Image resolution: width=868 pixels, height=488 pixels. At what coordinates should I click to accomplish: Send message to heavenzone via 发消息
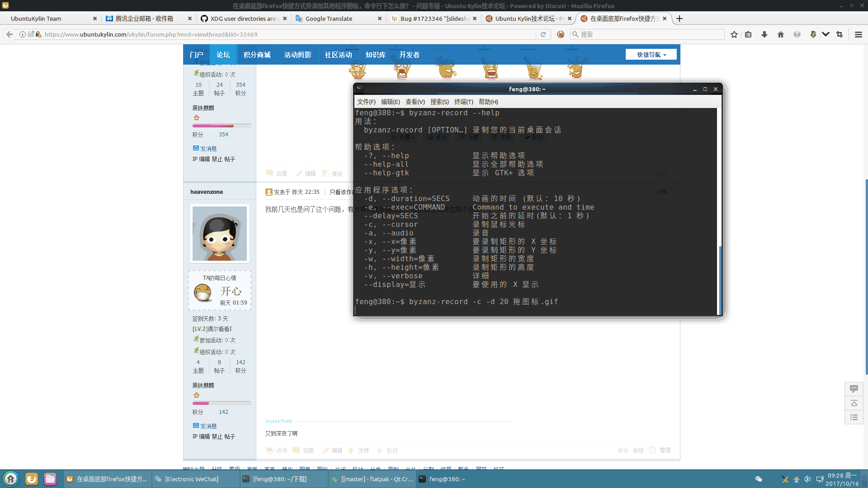tap(208, 426)
